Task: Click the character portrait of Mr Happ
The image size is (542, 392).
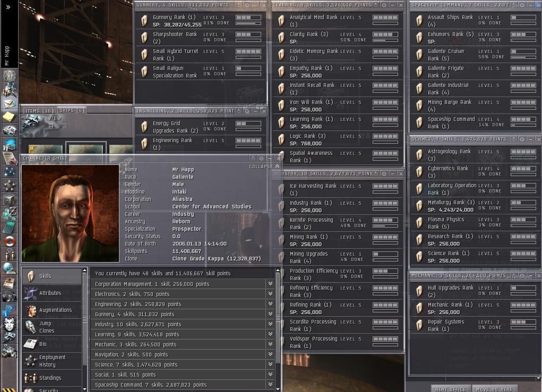Action: coord(71,213)
